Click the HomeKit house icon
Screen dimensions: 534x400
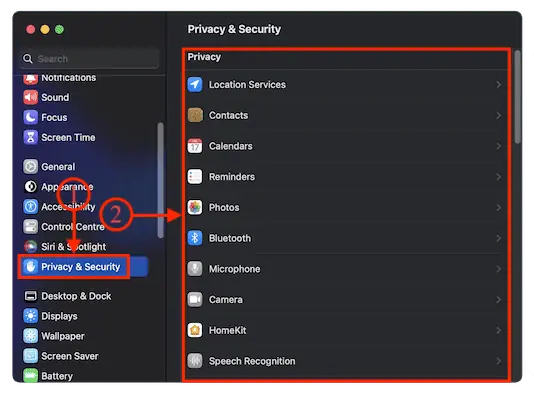click(x=195, y=330)
